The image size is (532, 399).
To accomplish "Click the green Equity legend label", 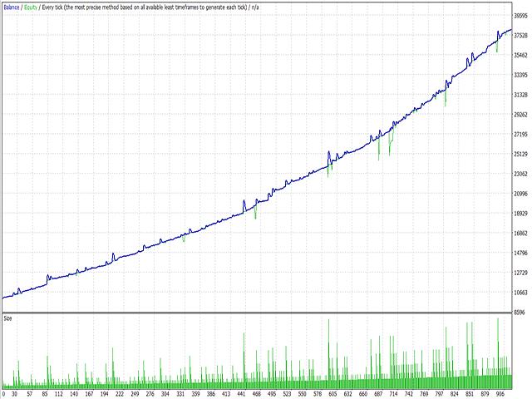I will [x=31, y=7].
